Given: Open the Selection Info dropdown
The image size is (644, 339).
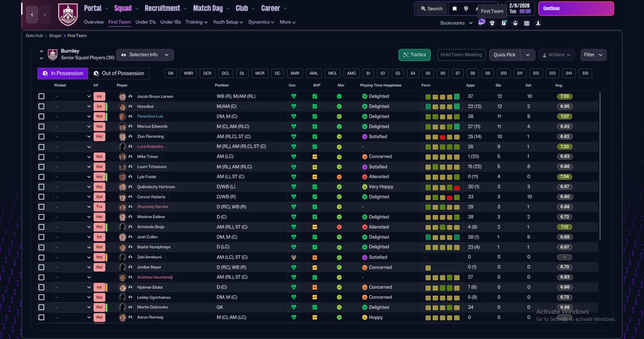Looking at the screenshot, I should click(x=145, y=55).
